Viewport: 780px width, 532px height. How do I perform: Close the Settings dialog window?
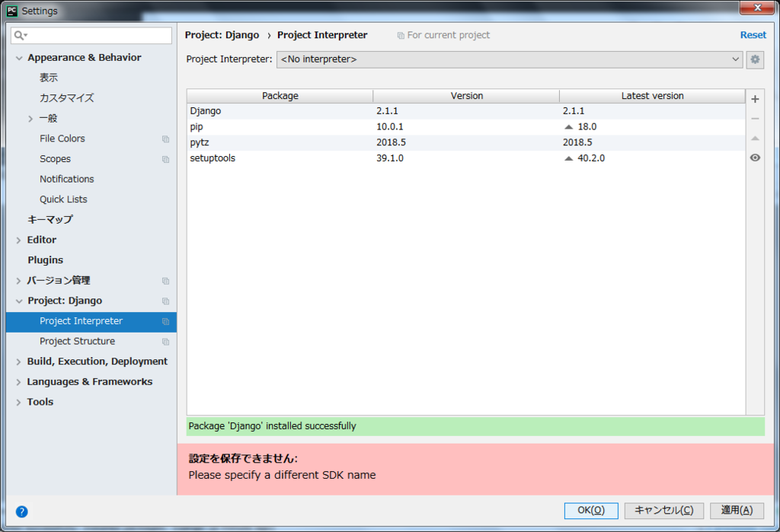pyautogui.click(x=757, y=8)
